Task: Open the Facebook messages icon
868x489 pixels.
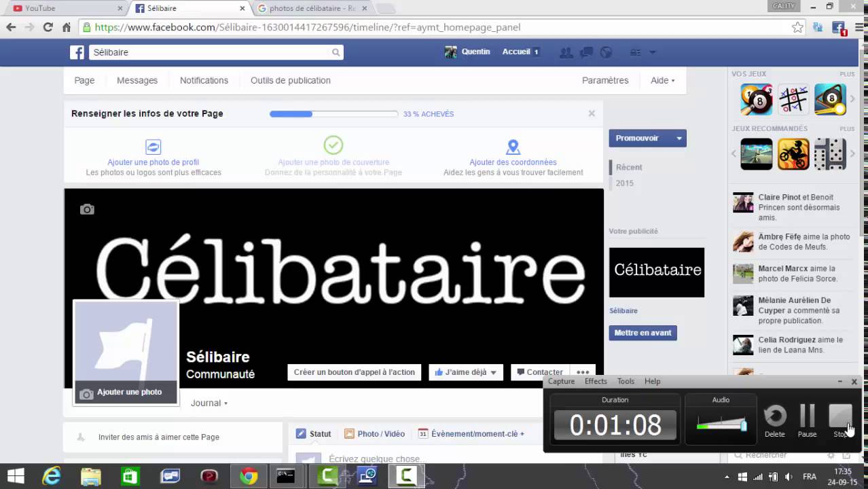Action: pyautogui.click(x=586, y=52)
